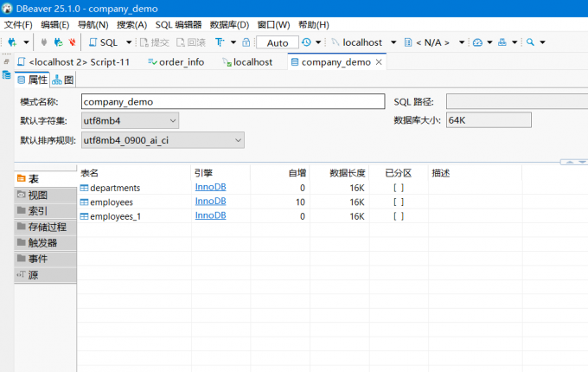
Task: Click InnoDB link for employees table
Action: click(210, 202)
